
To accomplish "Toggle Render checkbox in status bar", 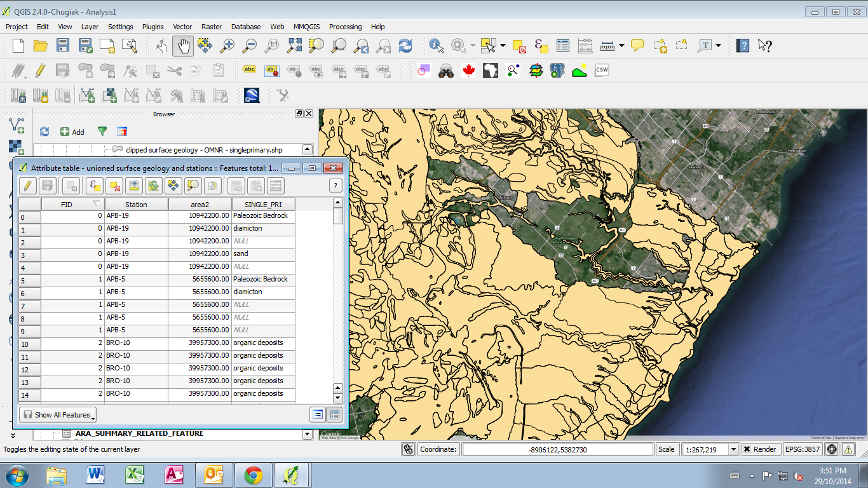I will [x=761, y=449].
